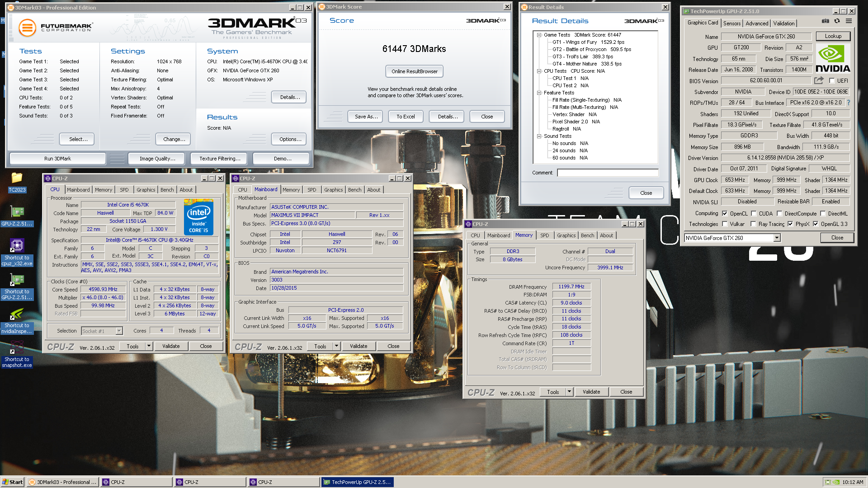Toggle the Vulkan checkbox
The height and width of the screenshot is (488, 868).
725,224
